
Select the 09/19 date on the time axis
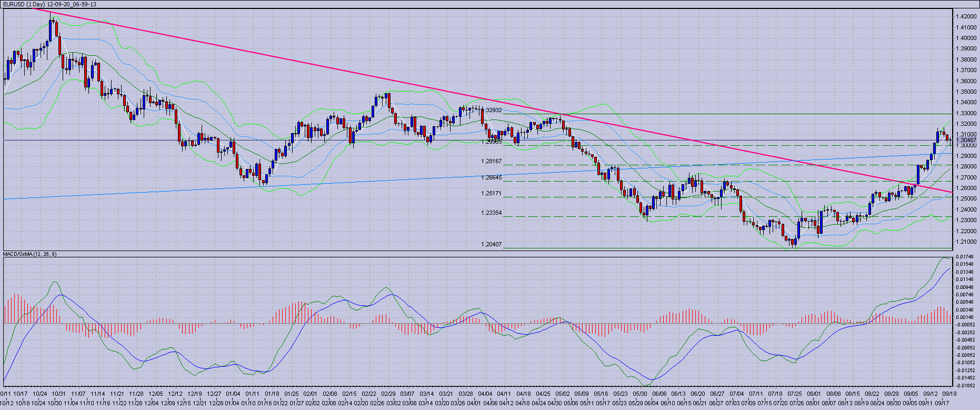948,393
